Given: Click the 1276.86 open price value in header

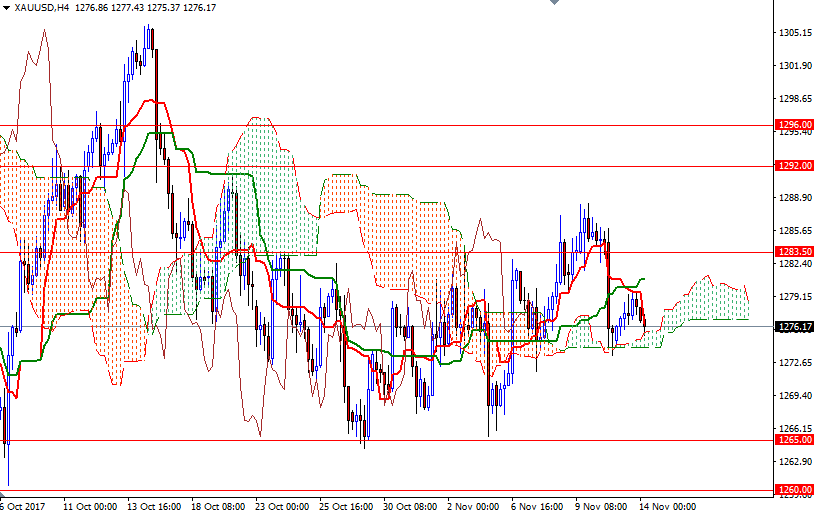Looking at the screenshot, I should (91, 8).
